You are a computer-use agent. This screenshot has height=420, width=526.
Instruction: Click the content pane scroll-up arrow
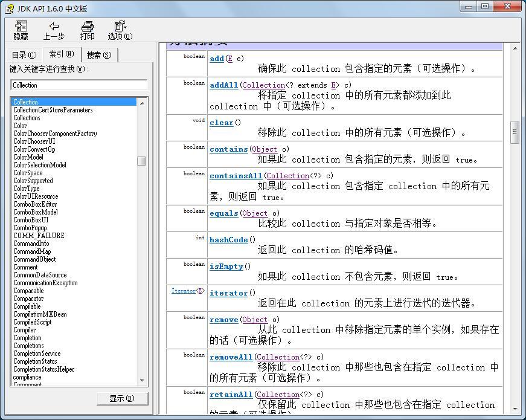point(515,49)
